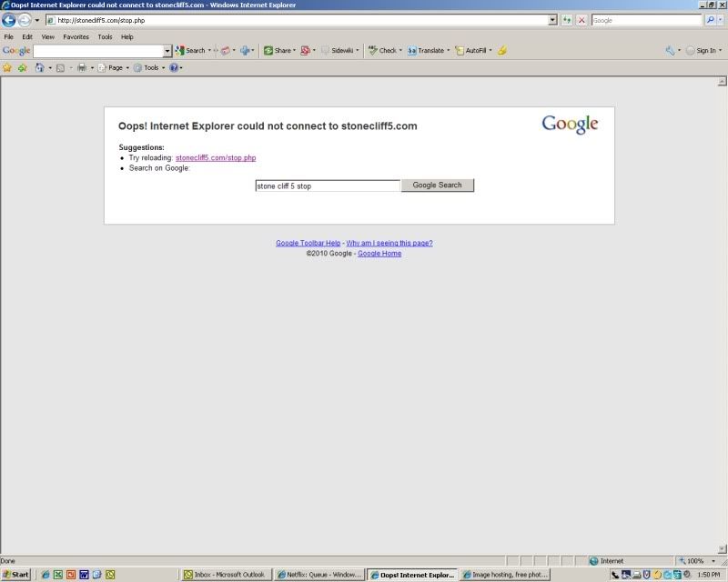Click the Google Toolbar logo
Viewport: 728px width, 582px height.
click(16, 51)
